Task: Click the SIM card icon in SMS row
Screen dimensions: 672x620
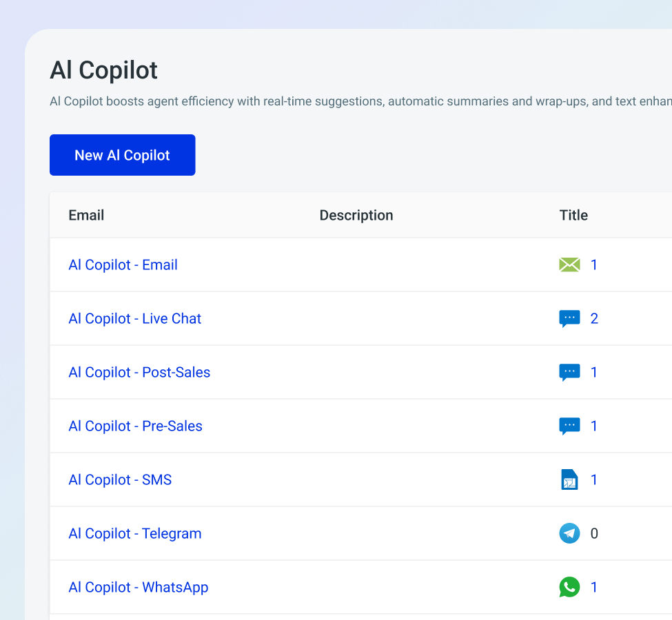Action: click(569, 479)
